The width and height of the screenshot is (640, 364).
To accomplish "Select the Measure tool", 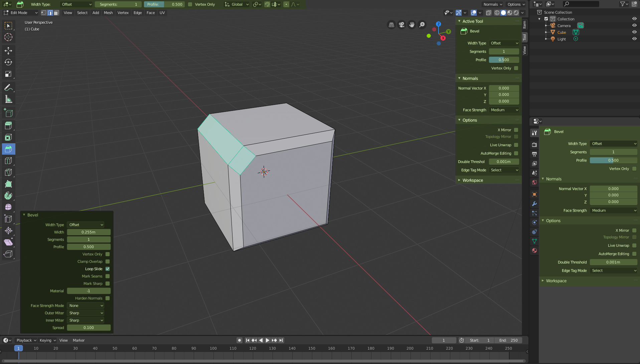I will click(8, 99).
